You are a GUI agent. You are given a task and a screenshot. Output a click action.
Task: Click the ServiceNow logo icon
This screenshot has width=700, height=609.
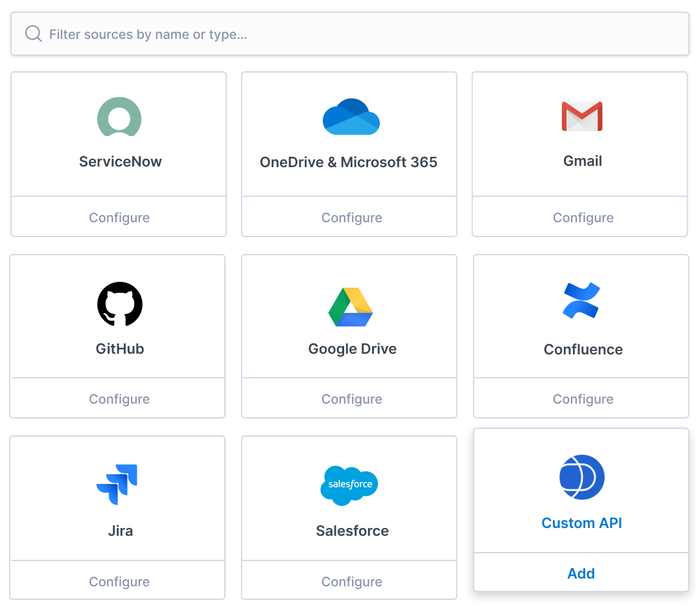click(x=119, y=117)
